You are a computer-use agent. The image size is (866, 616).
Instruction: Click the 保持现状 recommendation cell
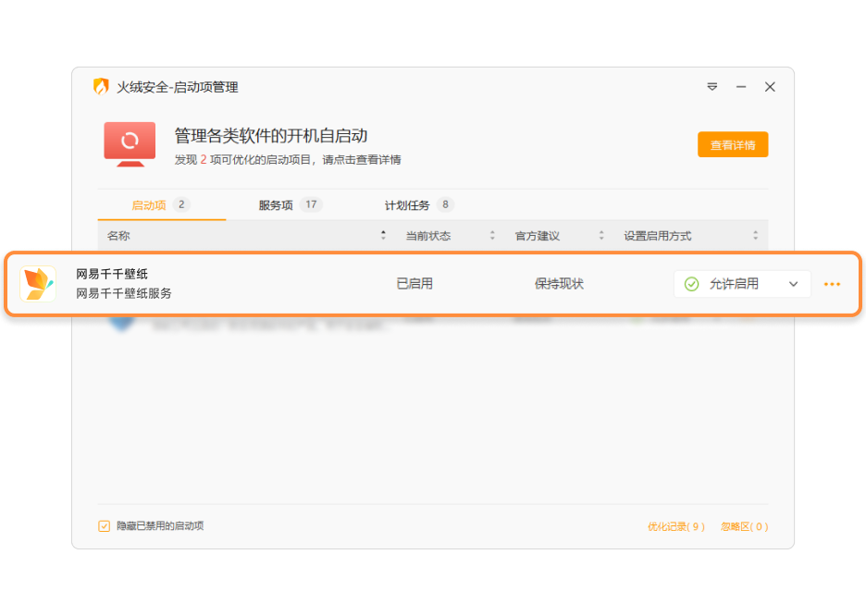point(559,284)
